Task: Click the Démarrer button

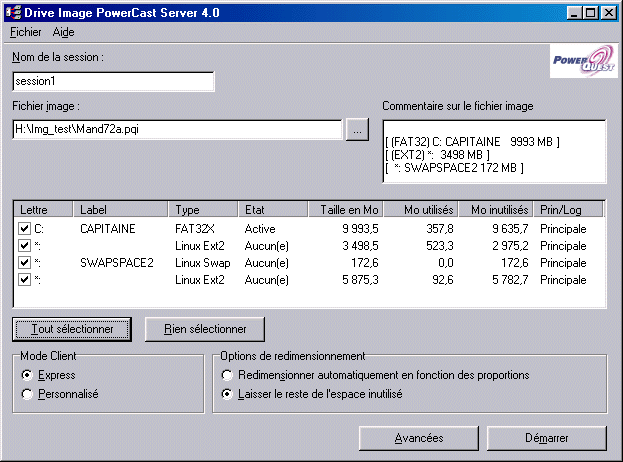Action: [x=547, y=438]
